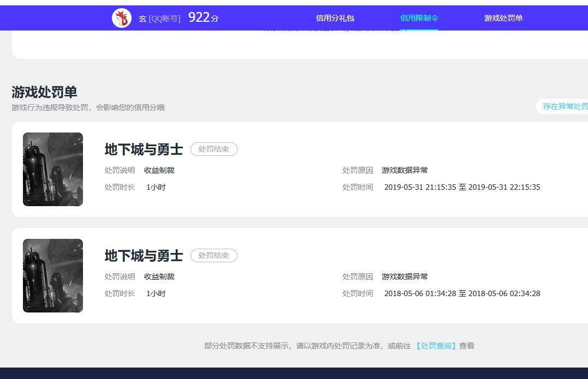
Task: Open the 2019 地下城与勇士 game thumbnail
Action: (53, 169)
